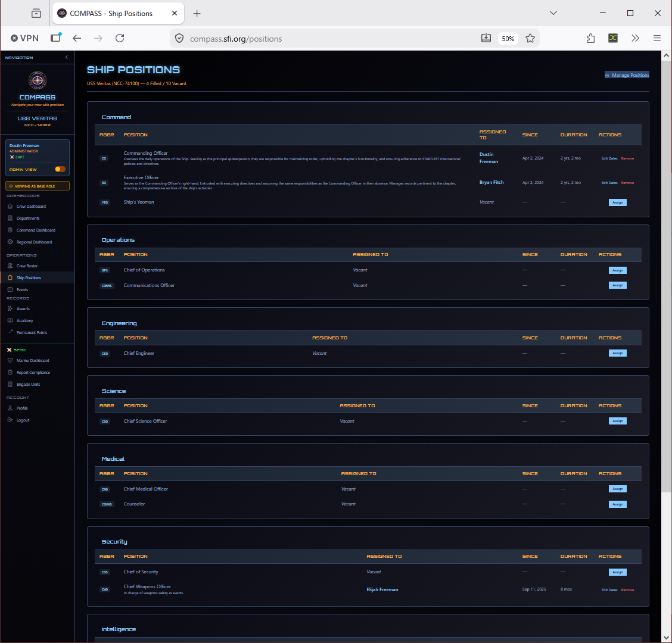
Task: Assign the Ship's Yeoman position
Action: (618, 202)
